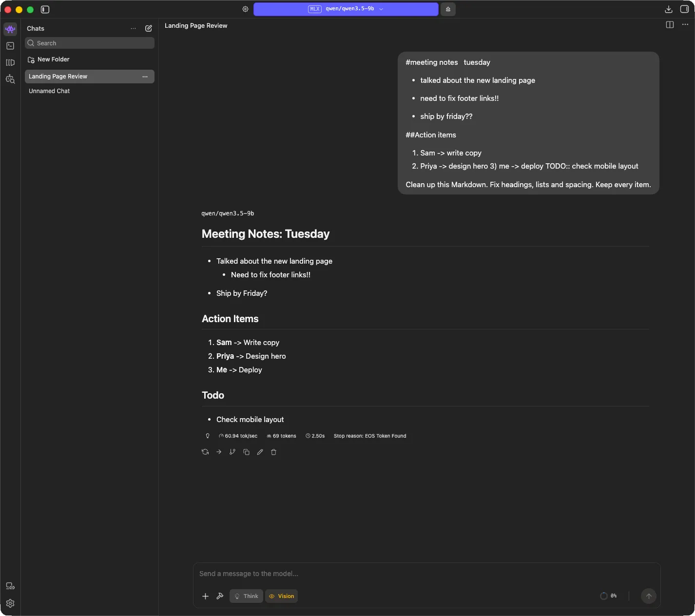Open options menu for Landing Page Review chat
695x616 pixels.
[x=145, y=77]
